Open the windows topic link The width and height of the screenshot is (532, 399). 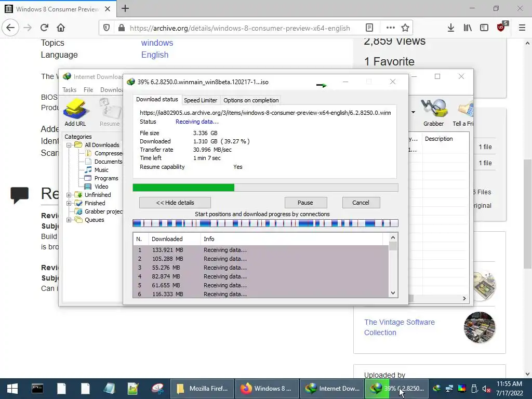pos(157,43)
